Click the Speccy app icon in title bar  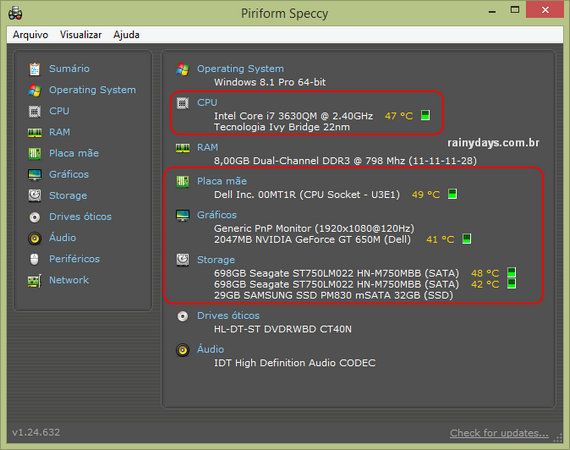click(15, 13)
